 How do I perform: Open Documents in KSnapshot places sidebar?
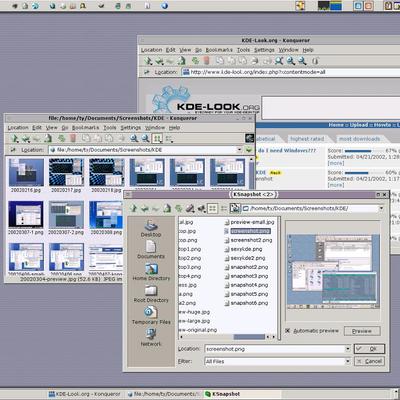click(x=151, y=250)
